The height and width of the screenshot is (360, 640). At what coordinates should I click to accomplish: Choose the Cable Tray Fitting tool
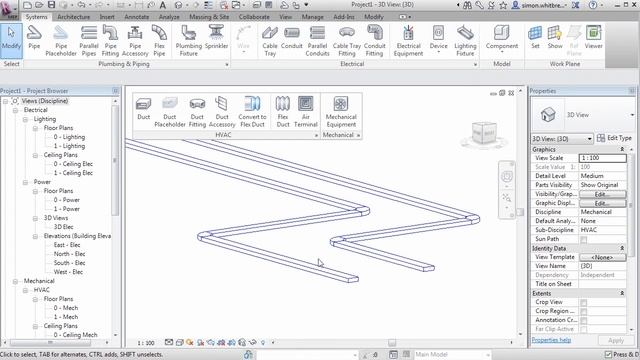347,41
